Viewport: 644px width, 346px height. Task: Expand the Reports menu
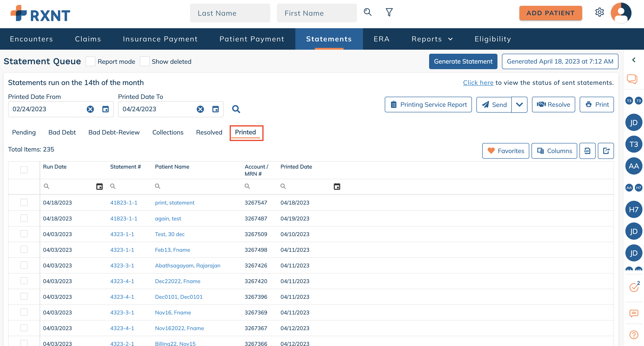click(432, 39)
